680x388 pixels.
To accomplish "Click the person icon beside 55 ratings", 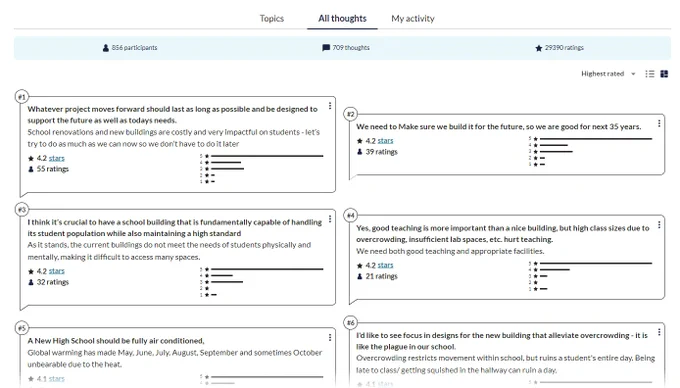I will pos(31,169).
